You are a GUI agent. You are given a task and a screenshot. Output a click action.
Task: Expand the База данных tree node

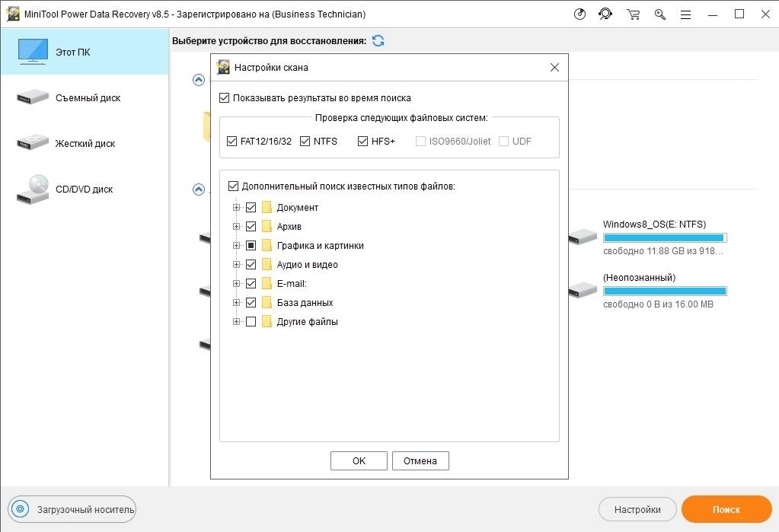[x=237, y=302]
